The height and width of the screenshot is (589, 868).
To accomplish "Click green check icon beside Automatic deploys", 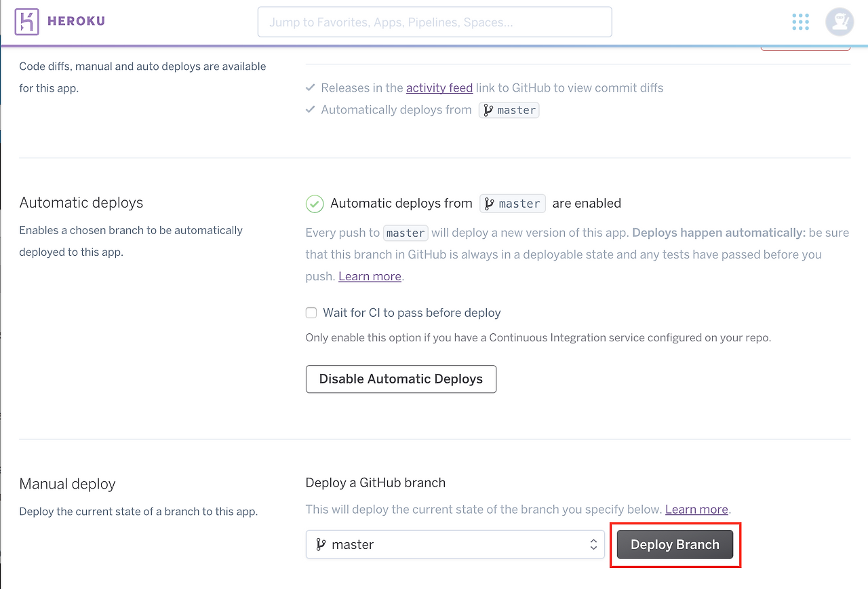I will click(315, 204).
